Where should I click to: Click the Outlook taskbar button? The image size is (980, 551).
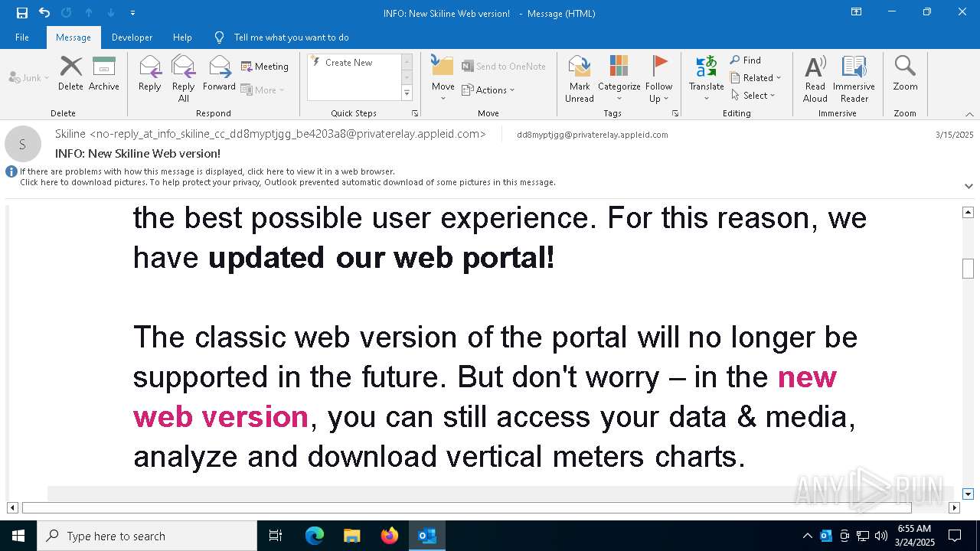pyautogui.click(x=426, y=536)
